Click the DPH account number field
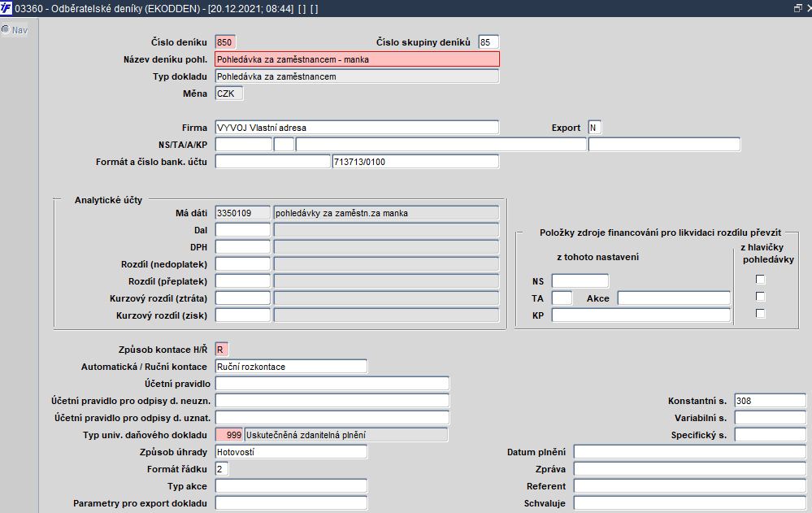Screen dimensions: 812x513 pos(243,248)
